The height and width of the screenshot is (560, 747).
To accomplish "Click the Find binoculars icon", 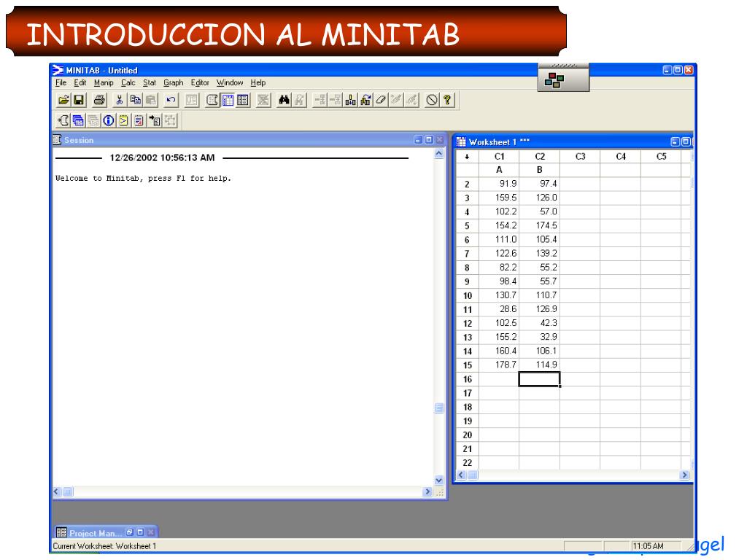I will point(284,100).
